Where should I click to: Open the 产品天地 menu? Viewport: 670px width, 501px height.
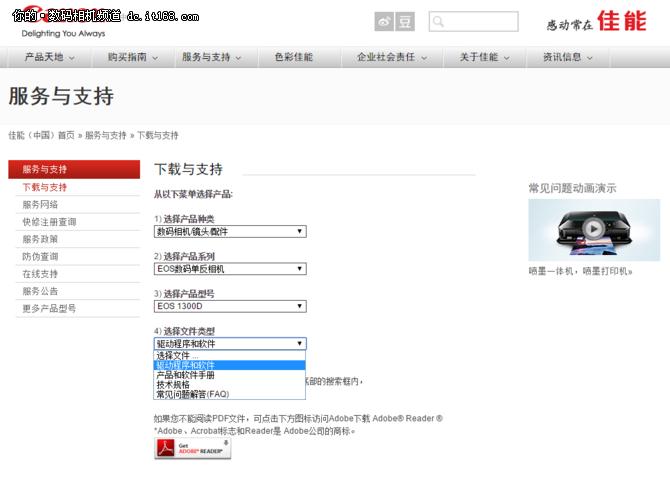click(49, 57)
